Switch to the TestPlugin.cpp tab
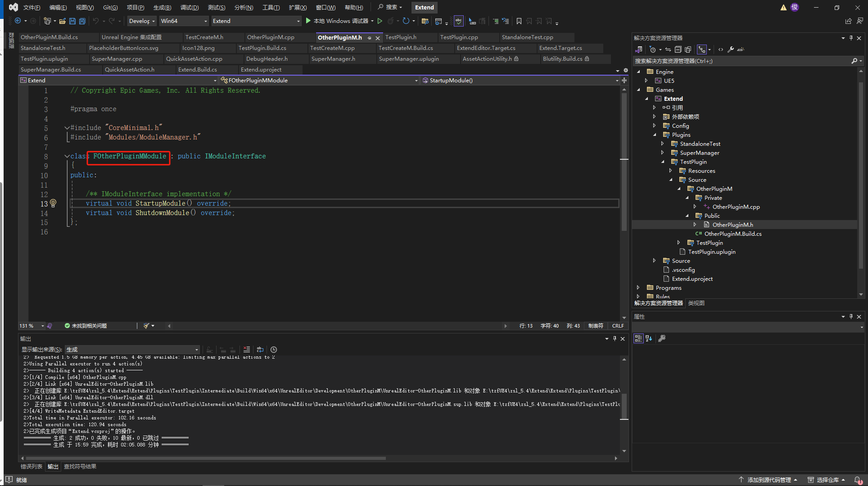The width and height of the screenshot is (868, 486). [459, 37]
